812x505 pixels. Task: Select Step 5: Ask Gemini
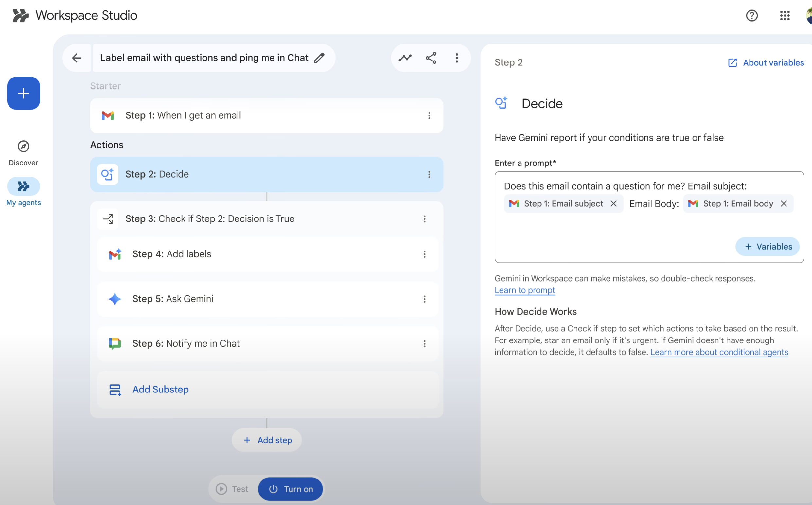click(268, 299)
